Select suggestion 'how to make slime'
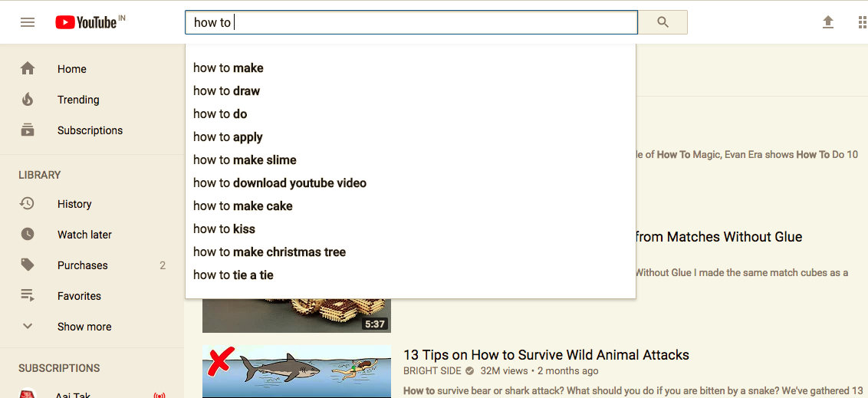The height and width of the screenshot is (398, 868). pyautogui.click(x=245, y=160)
